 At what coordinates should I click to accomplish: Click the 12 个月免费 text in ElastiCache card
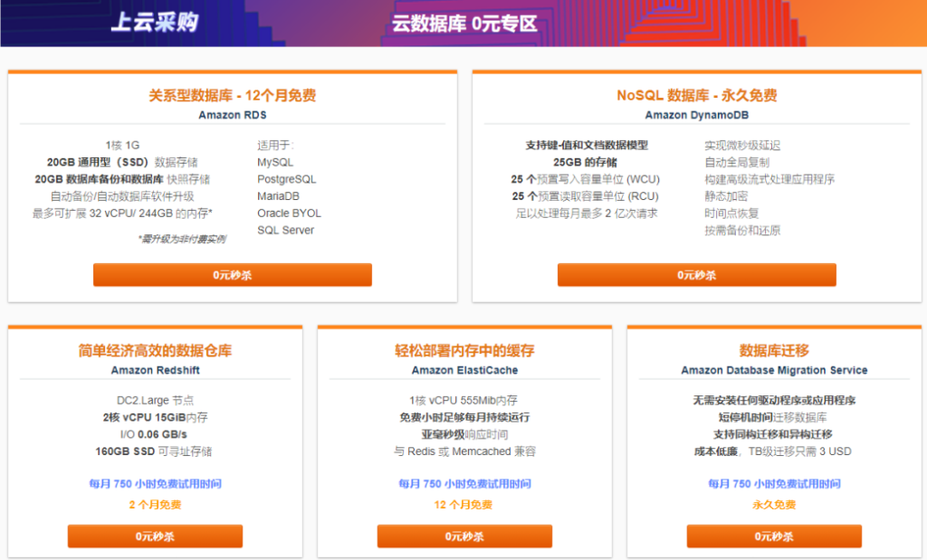click(463, 507)
